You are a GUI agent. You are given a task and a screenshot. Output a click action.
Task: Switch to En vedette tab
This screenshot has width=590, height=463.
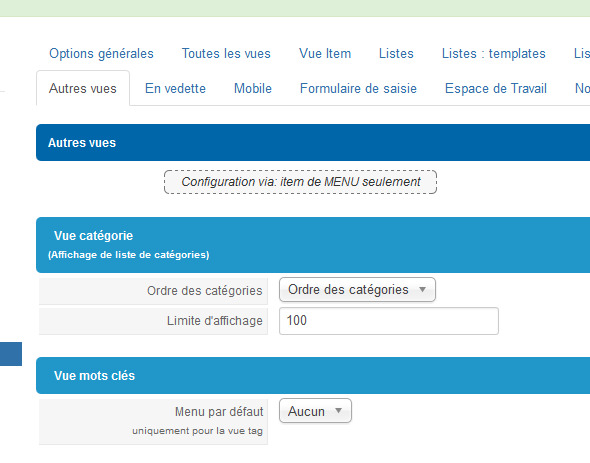[x=175, y=88]
